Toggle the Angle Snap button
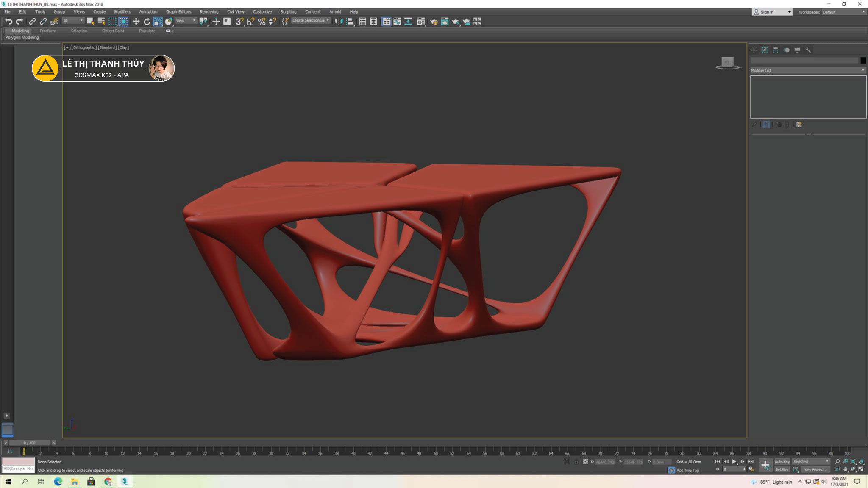Screen dimensions: 868x488 [250, 22]
